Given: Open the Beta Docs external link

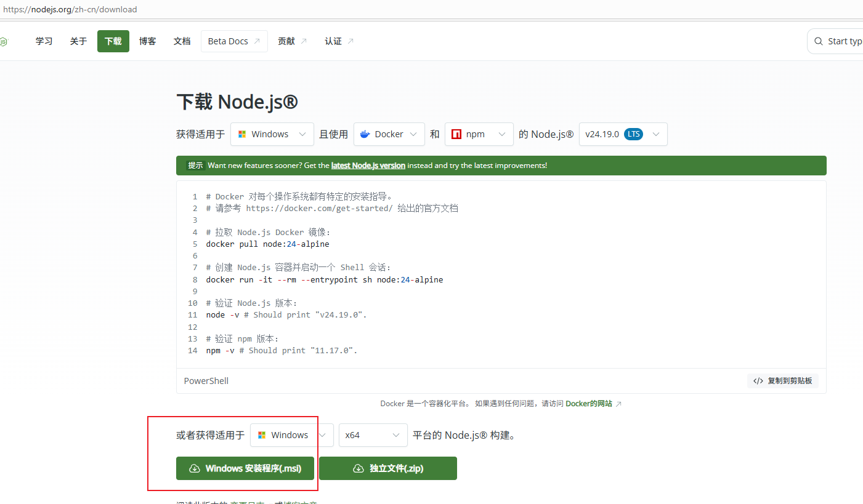Looking at the screenshot, I should (234, 41).
